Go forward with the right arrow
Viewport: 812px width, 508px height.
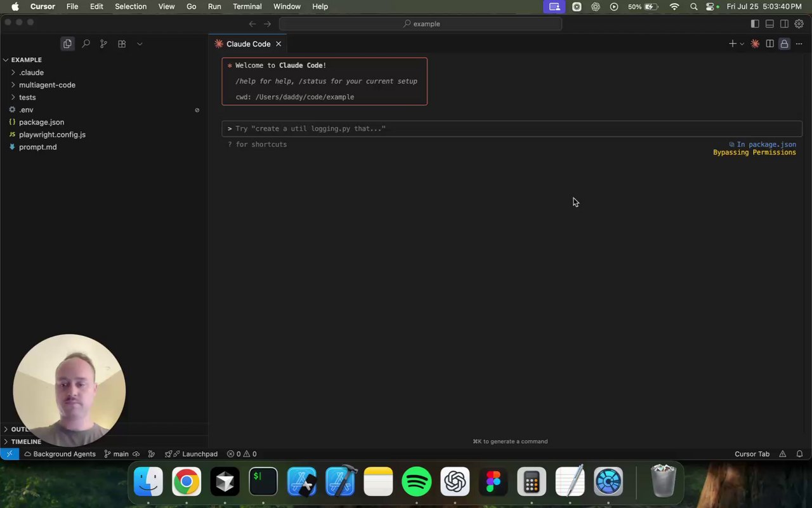point(267,23)
